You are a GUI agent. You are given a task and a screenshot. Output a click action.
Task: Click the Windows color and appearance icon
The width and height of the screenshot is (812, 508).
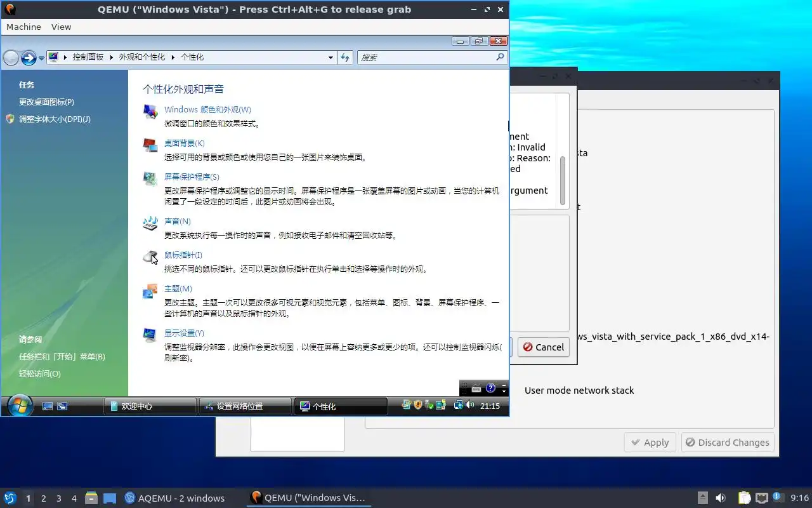tap(150, 111)
